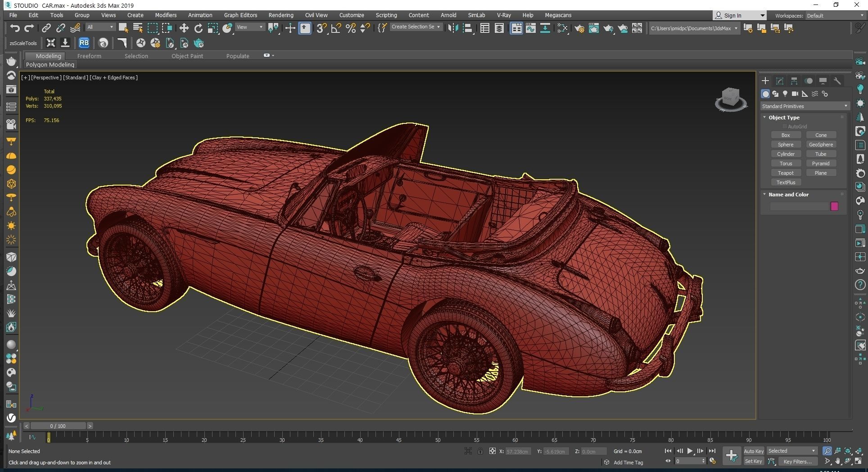Viewport: 868px width, 472px height.
Task: Open the Modify panel tab icon
Action: (780, 81)
